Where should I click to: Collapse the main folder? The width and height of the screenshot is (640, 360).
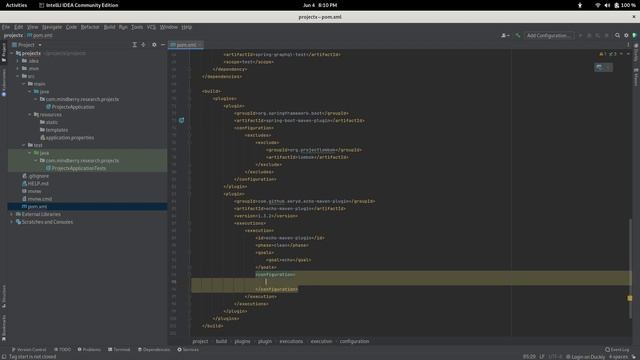(x=24, y=84)
